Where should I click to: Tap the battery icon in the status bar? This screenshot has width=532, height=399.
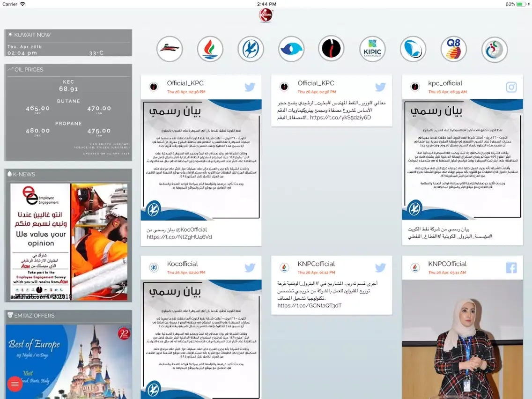(x=521, y=4)
